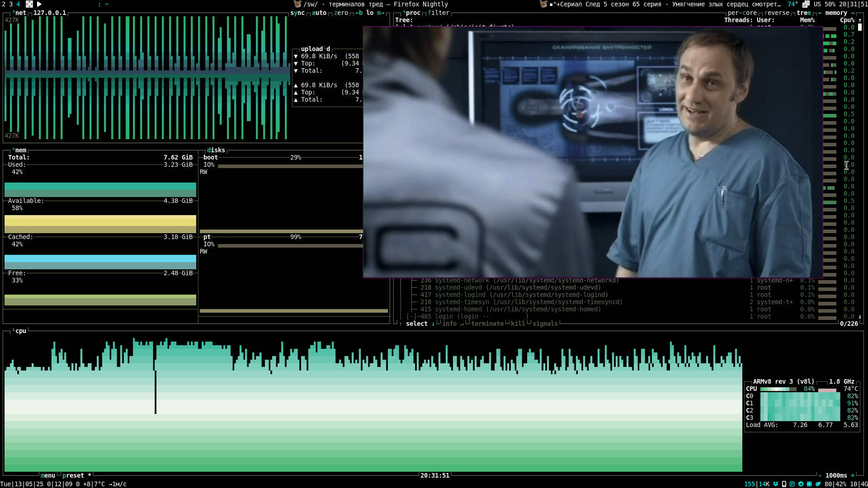Click the video overlay window
Screen dimensions: 868x488
point(593,152)
